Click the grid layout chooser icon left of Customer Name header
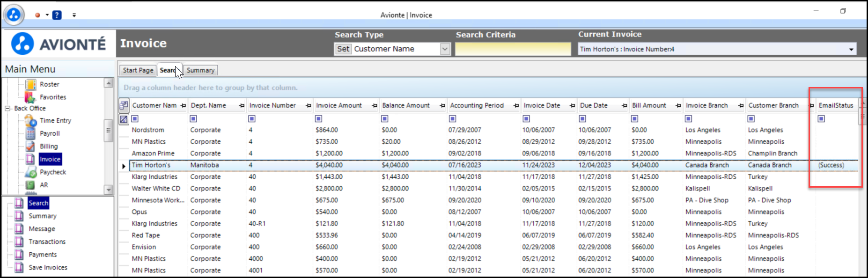This screenshot has width=868, height=278. (124, 105)
